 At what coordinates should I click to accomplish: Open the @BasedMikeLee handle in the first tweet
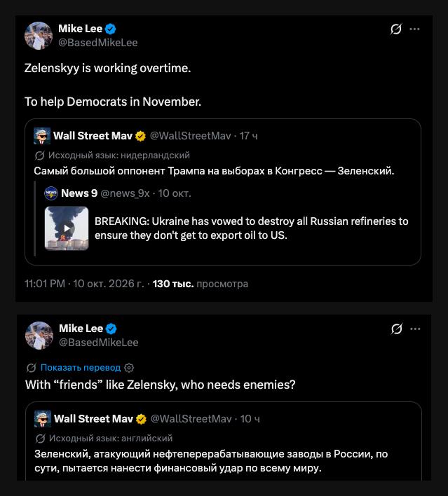coord(98,43)
